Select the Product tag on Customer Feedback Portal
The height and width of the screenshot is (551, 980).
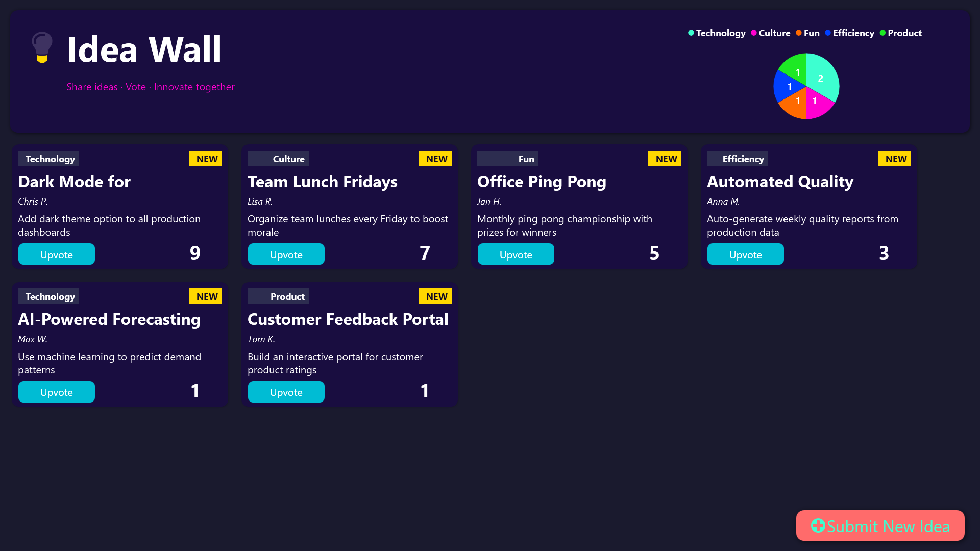278,296
